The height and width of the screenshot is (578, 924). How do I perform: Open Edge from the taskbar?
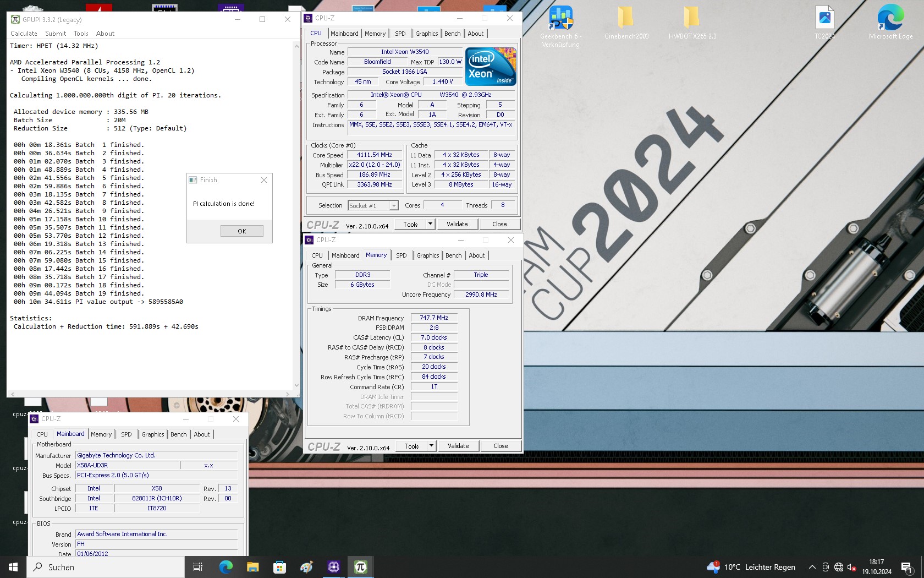pyautogui.click(x=226, y=567)
